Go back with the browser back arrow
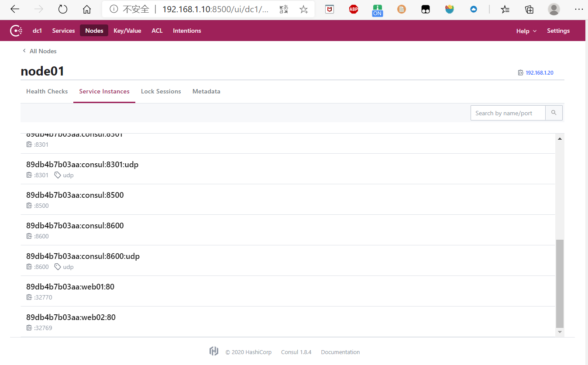588x365 pixels. coord(15,9)
